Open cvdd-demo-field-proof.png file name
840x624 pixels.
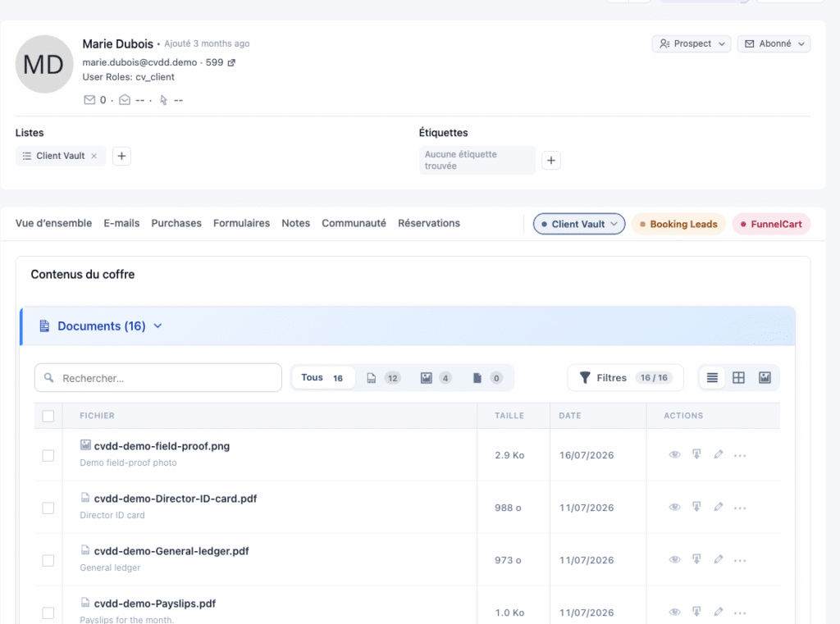coord(162,446)
